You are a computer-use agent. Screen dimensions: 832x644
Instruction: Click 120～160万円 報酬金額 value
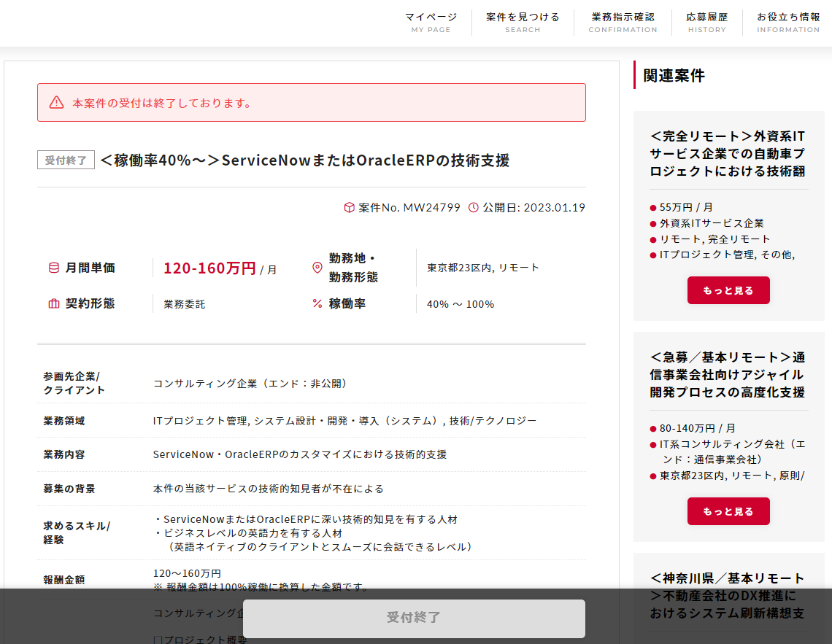tap(187, 573)
